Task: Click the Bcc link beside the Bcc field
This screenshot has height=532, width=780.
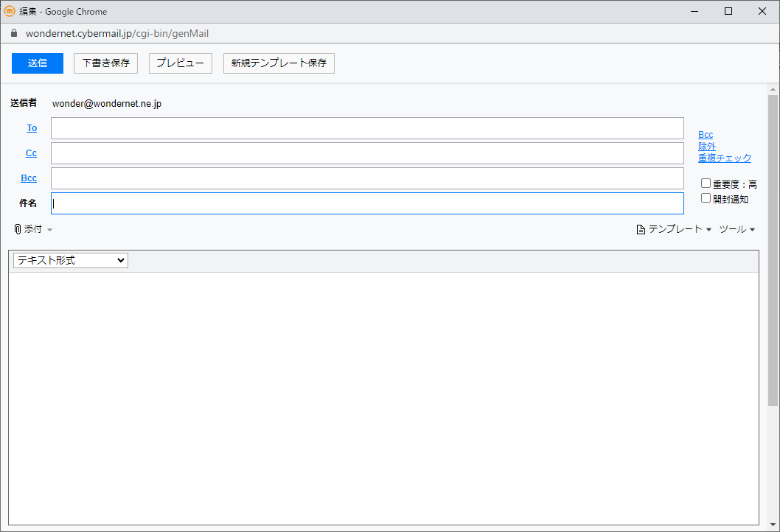Action: tap(29, 178)
